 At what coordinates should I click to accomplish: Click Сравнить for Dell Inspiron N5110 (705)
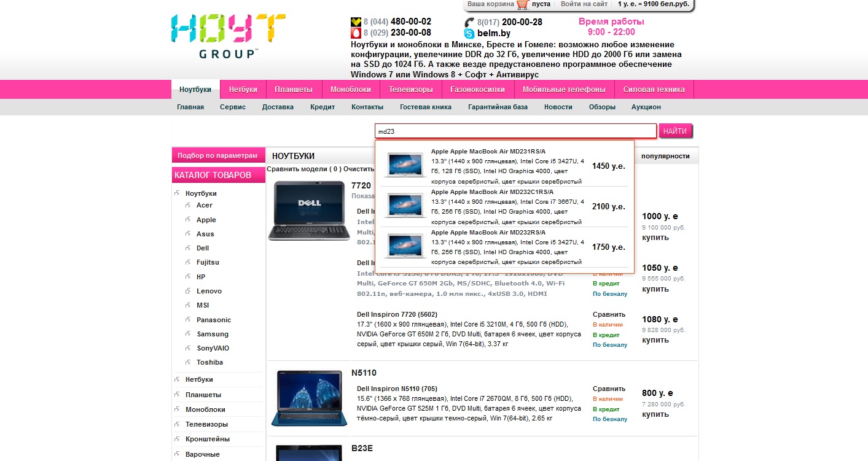[609, 389]
